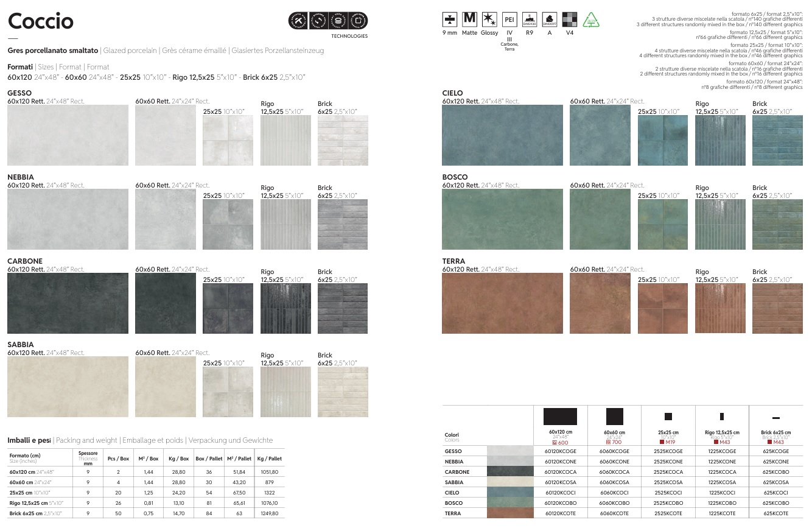Click the 9 mm thickness icon
Image resolution: width=812 pixels, height=528 pixels.
pos(449,19)
